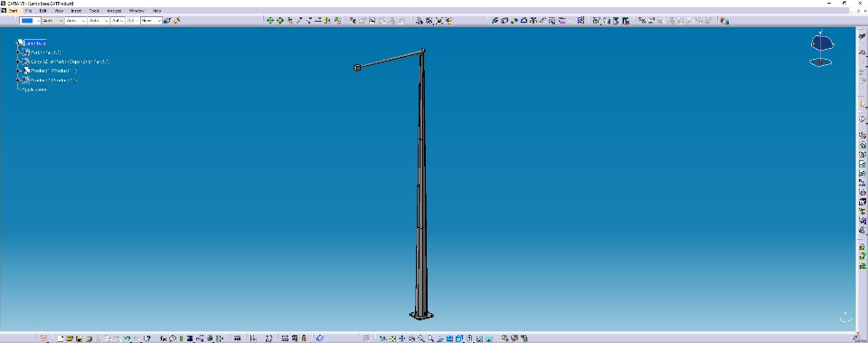
Task: Expand the Part1 tree node
Action: point(18,52)
